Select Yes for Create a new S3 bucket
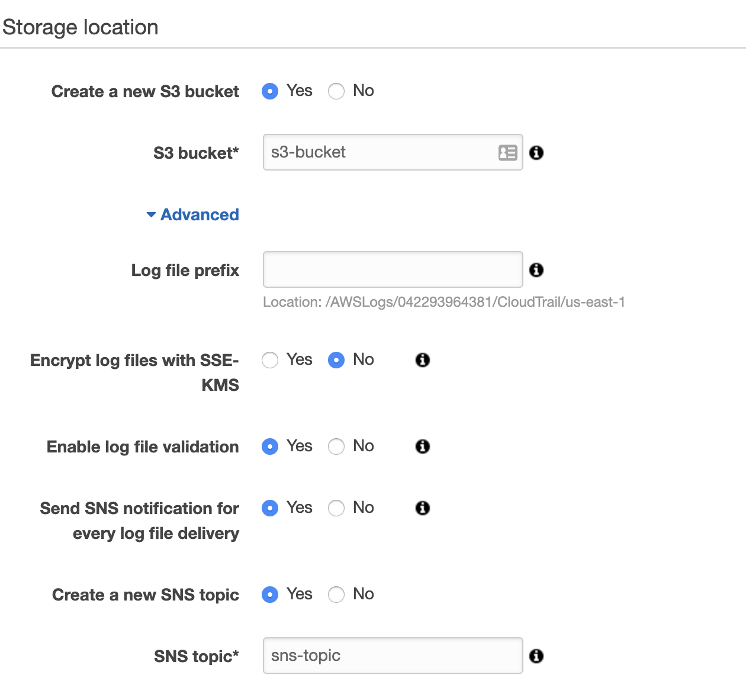 tap(270, 92)
